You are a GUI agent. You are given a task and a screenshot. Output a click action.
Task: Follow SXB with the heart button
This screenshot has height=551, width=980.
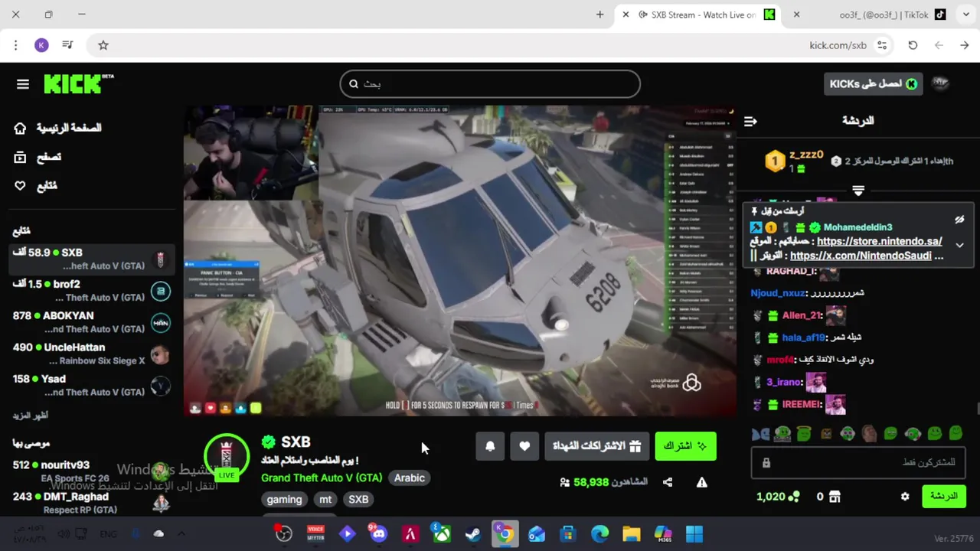524,446
